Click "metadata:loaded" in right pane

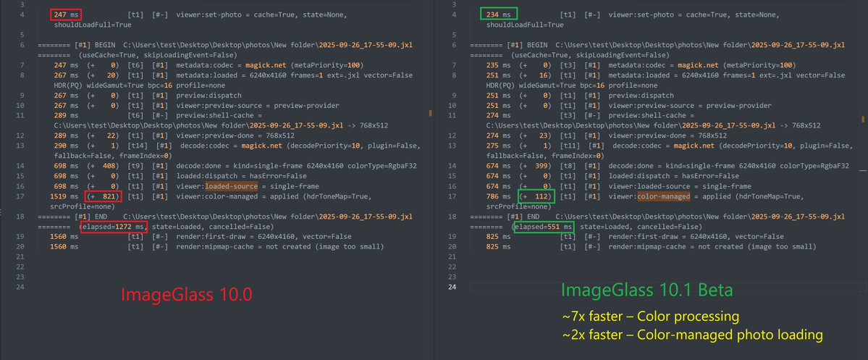click(x=637, y=75)
